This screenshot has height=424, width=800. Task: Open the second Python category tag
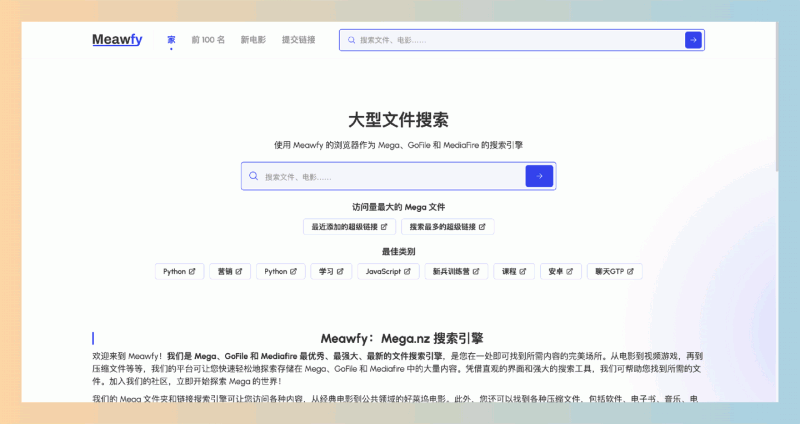pyautogui.click(x=281, y=271)
